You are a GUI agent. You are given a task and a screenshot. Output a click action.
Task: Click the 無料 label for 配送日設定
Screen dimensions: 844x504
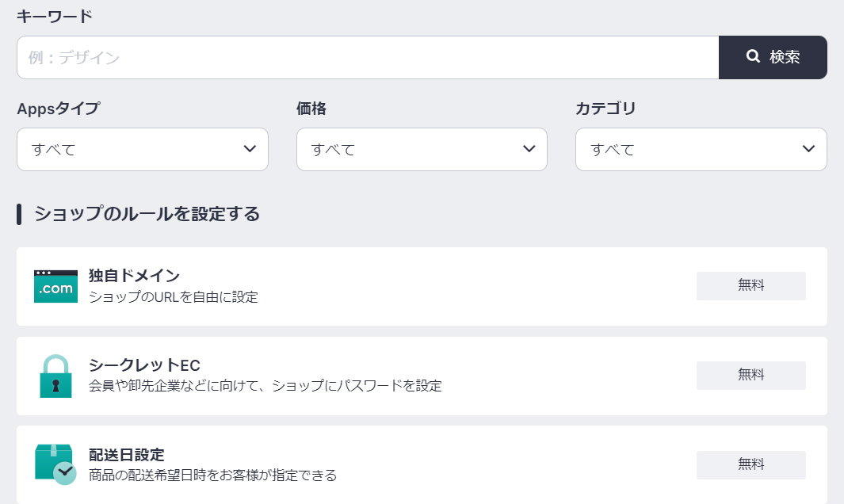(x=750, y=464)
